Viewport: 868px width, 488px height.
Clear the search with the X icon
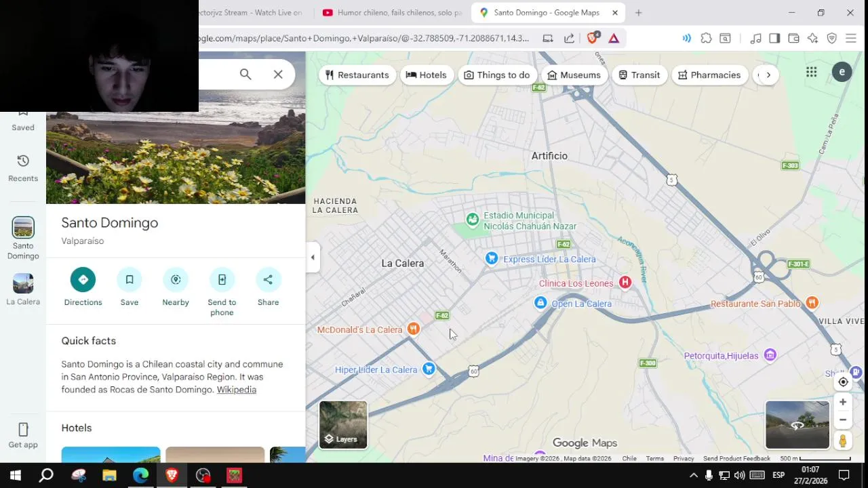click(x=278, y=75)
